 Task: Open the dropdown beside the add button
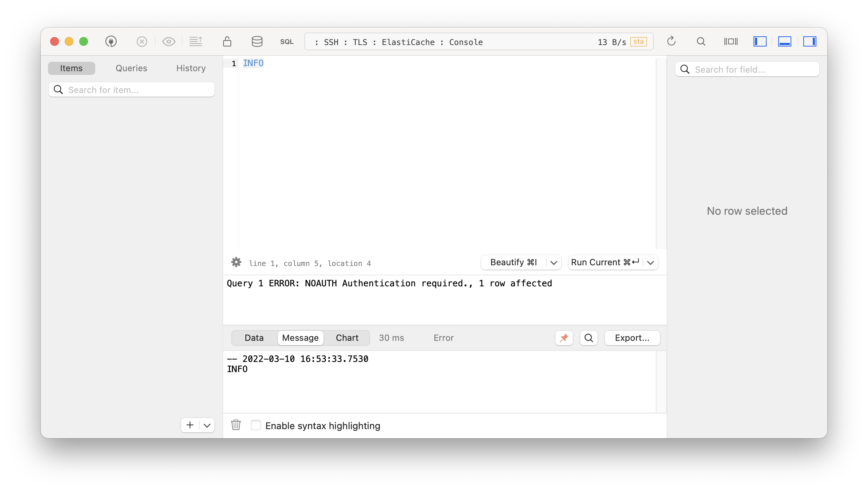click(x=207, y=425)
